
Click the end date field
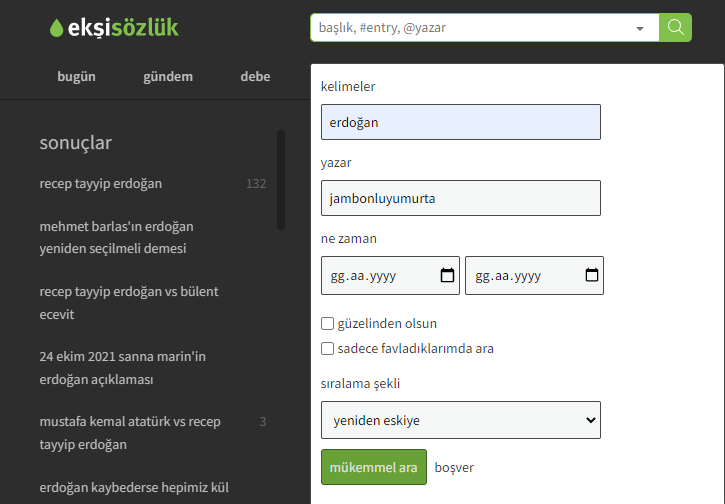pos(535,276)
